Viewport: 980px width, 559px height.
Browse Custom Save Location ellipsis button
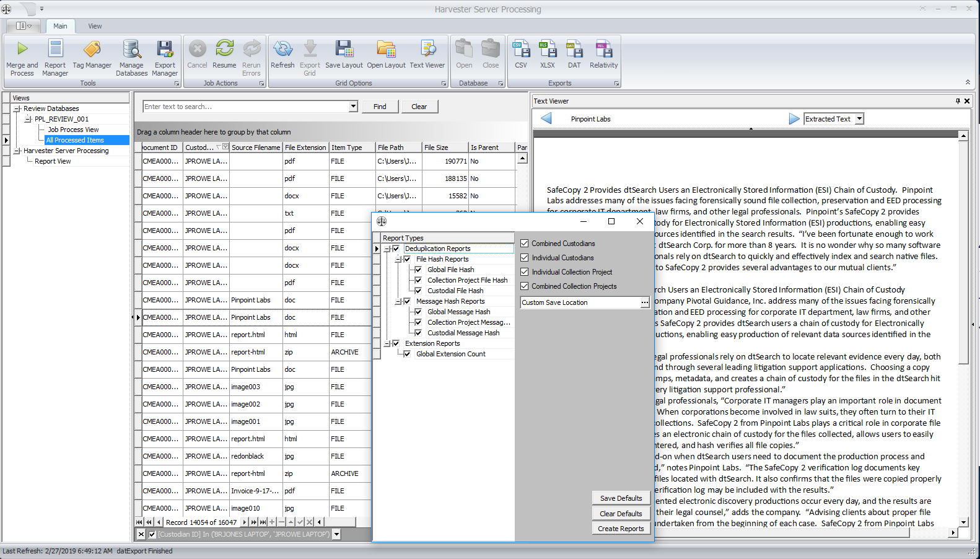(x=645, y=302)
